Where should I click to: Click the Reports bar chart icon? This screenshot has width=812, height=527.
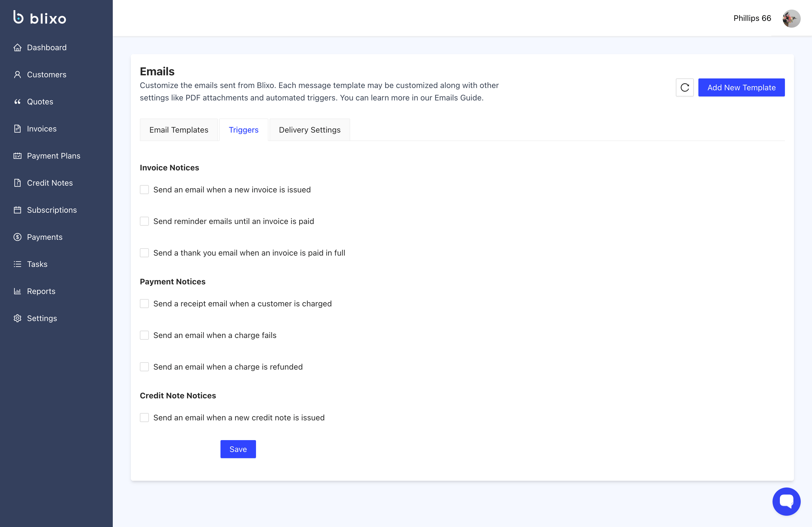[x=17, y=291]
